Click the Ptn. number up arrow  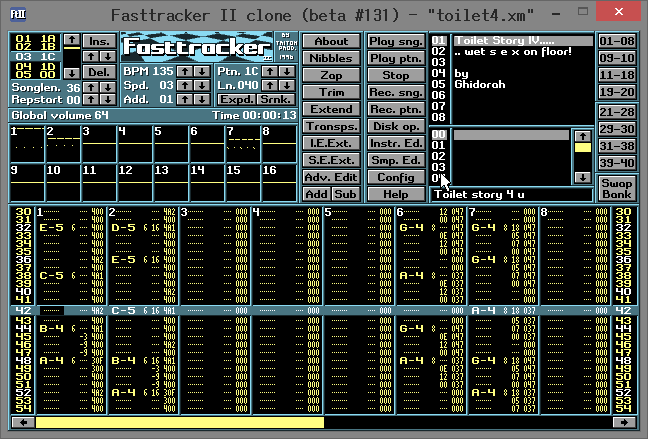270,71
